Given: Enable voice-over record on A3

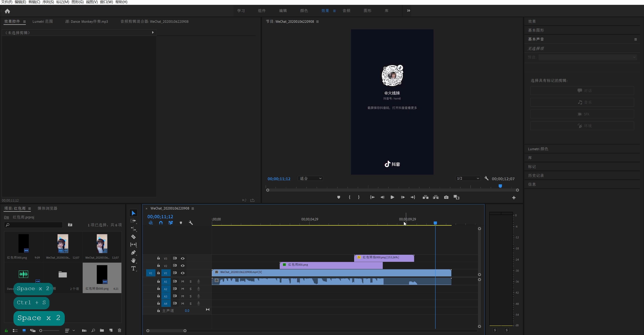Looking at the screenshot, I should point(199,296).
